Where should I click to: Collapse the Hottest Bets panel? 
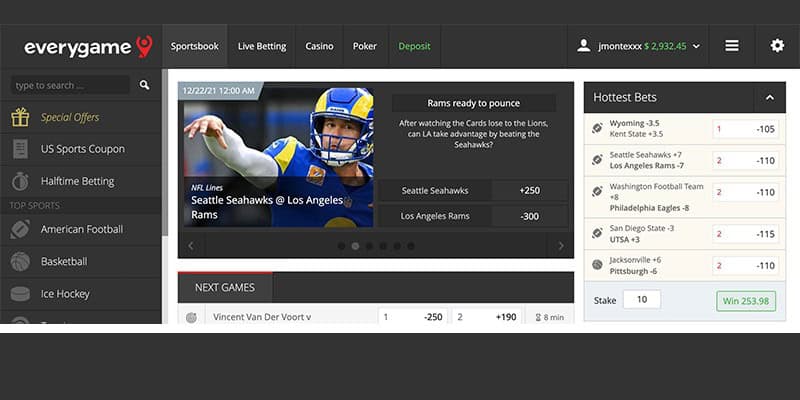tap(770, 97)
